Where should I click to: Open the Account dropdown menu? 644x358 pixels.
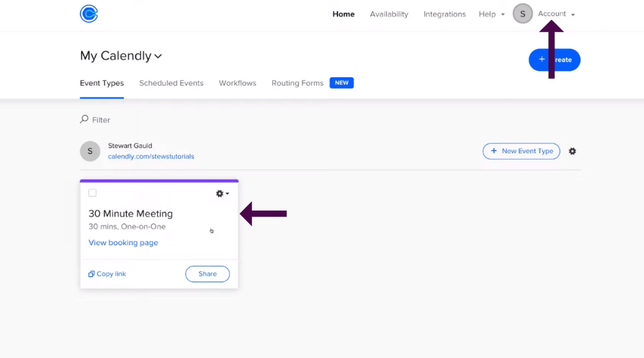pos(556,14)
